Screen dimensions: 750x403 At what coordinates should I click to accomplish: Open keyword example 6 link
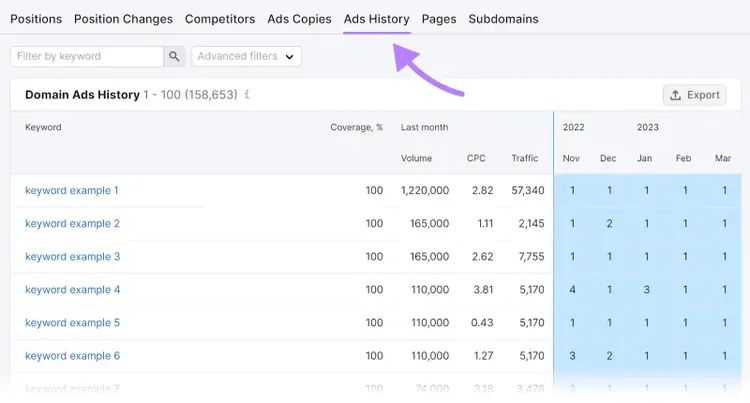[x=72, y=356]
